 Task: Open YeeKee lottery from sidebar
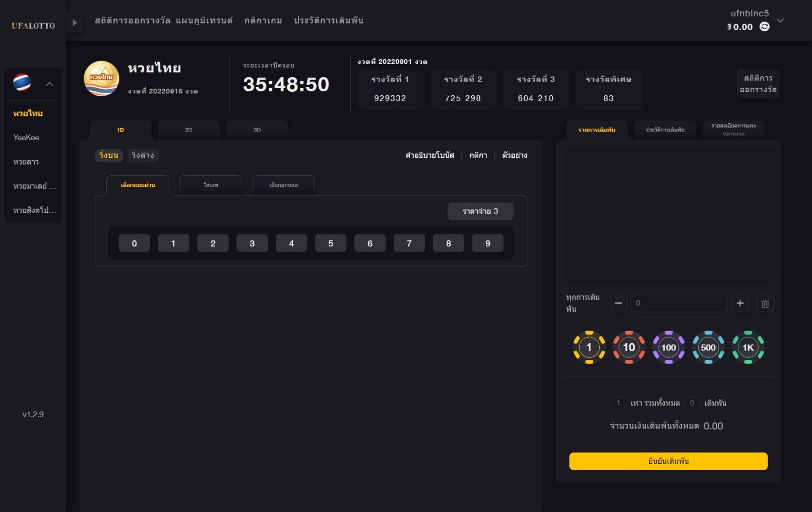(x=26, y=138)
